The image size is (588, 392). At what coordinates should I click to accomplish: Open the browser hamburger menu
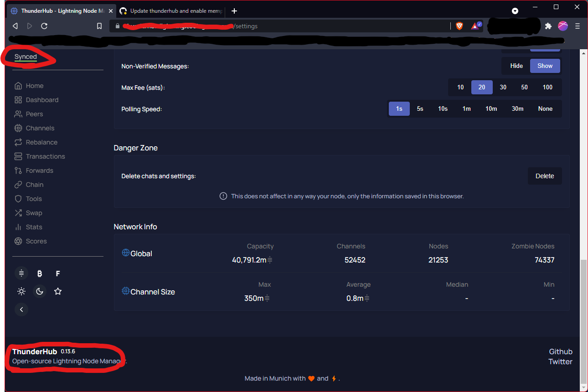[578, 26]
